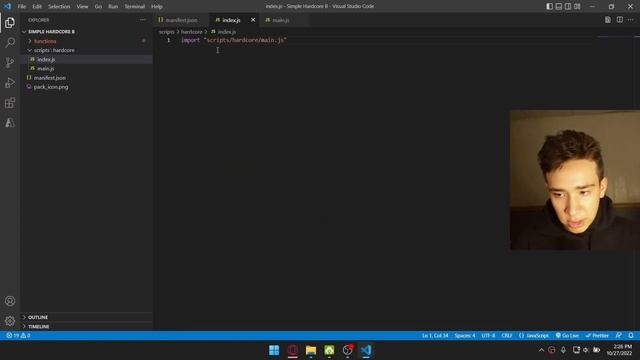This screenshot has height=360, width=640.
Task: Open the Help menu
Action: coord(157,7)
